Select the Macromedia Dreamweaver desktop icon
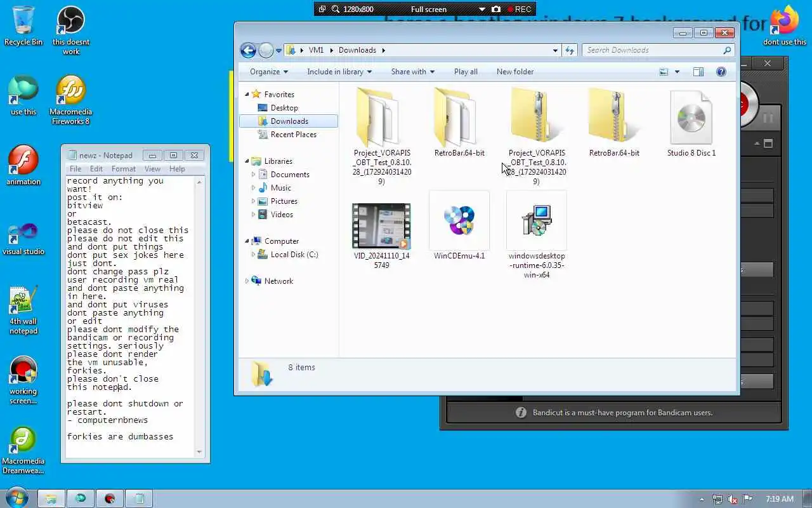This screenshot has height=508, width=812. (x=23, y=450)
